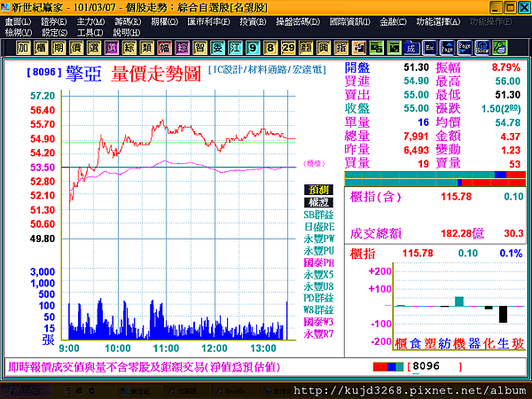This screenshot has height=399, width=532.
Task: Select the 永豐PW warrant link
Action: [x=319, y=239]
